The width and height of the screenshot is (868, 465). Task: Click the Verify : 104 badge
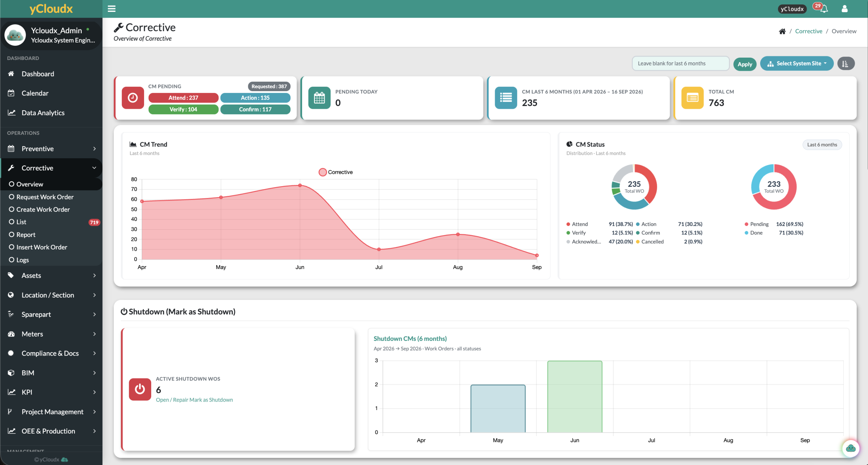coord(183,109)
